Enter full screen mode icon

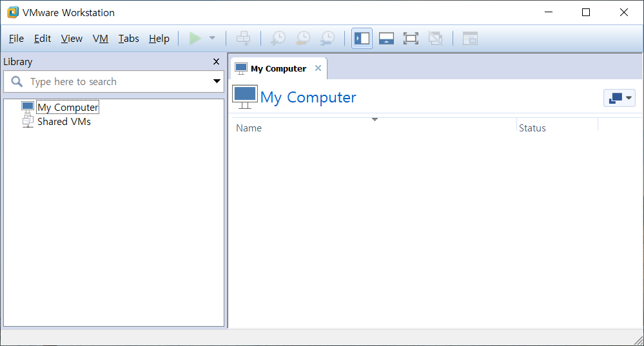point(411,39)
